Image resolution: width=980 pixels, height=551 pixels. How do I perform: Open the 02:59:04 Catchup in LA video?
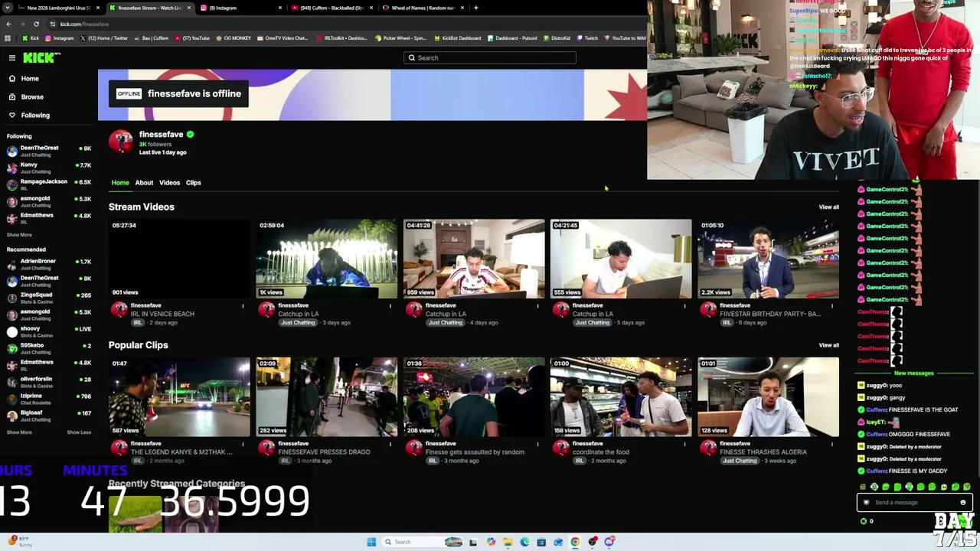click(326, 259)
